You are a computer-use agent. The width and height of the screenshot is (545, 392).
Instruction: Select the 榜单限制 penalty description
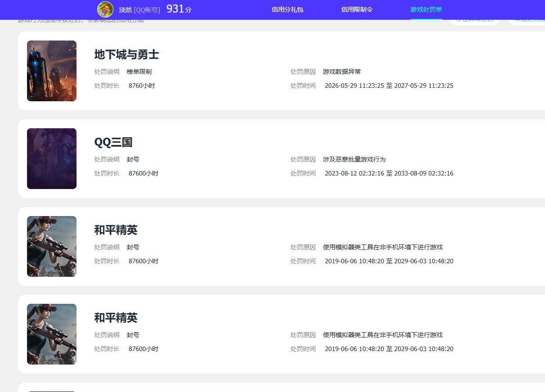click(x=139, y=72)
